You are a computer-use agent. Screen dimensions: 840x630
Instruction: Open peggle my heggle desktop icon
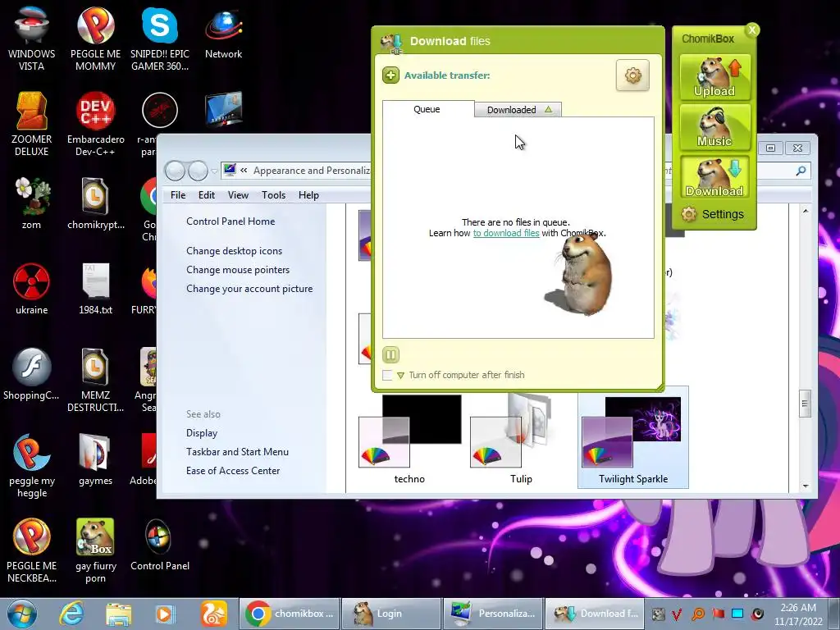tap(32, 465)
